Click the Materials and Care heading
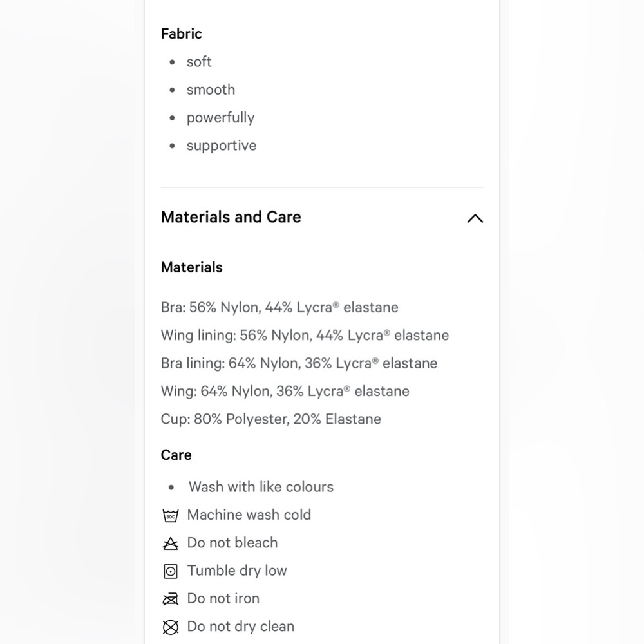The image size is (644, 644). point(231,217)
